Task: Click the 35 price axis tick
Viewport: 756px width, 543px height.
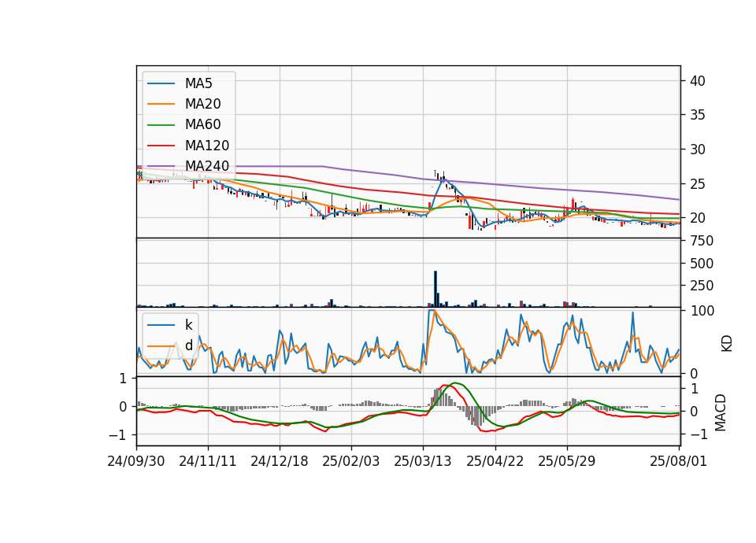Action: [x=697, y=115]
